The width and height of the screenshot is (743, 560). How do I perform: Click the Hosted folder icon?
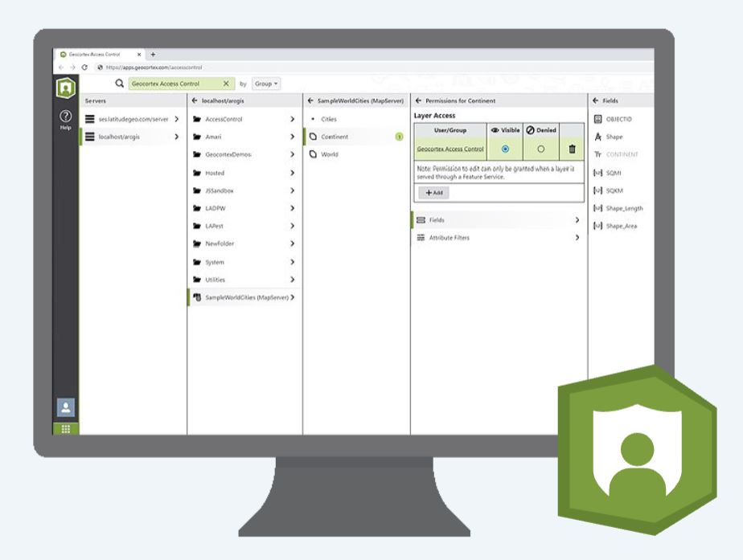pos(197,173)
